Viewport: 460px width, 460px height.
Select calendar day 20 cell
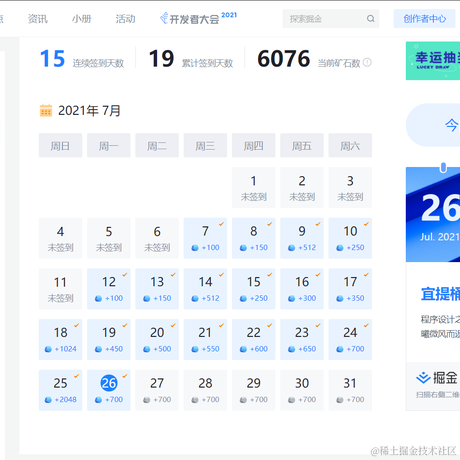tap(157, 339)
